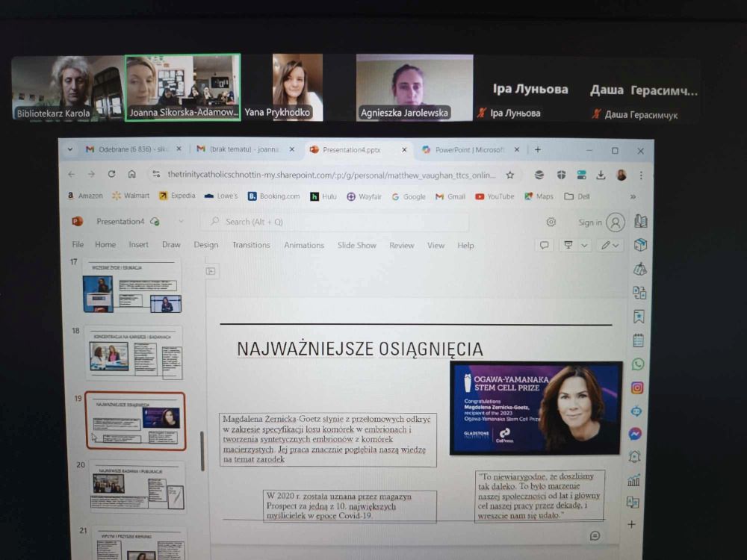Start presenting with the Present icon

pyautogui.click(x=568, y=245)
